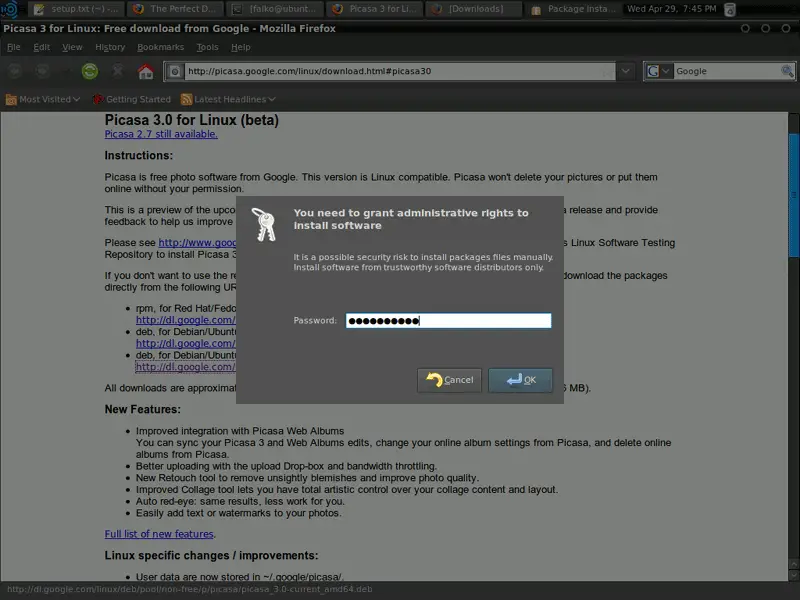This screenshot has width=800, height=600.
Task: Click the 'New Features:' heading text
Action: point(142,409)
